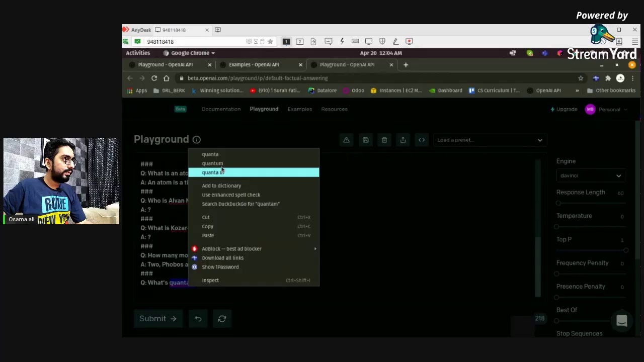644x362 pixels.
Task: Open Playground info circle icon
Action: (x=197, y=140)
